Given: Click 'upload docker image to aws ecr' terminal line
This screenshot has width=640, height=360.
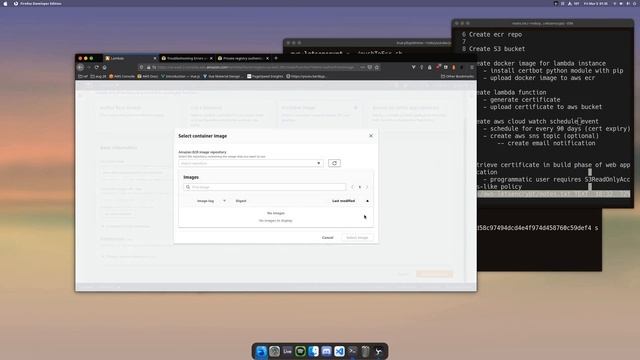Looking at the screenshot, I should click(x=542, y=78).
